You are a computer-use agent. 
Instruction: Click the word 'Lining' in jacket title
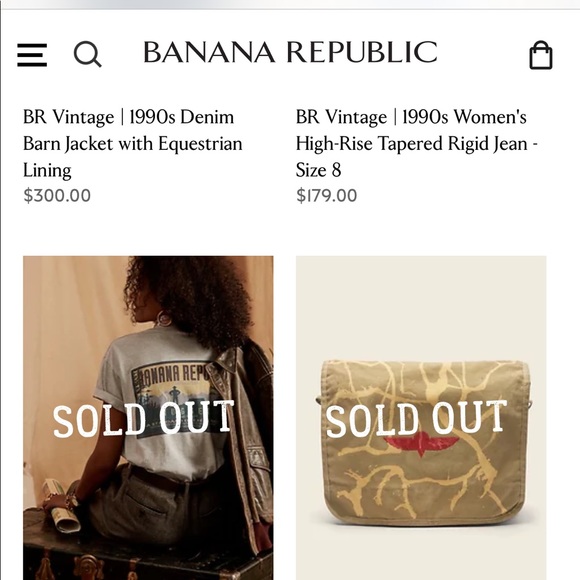tap(47, 171)
